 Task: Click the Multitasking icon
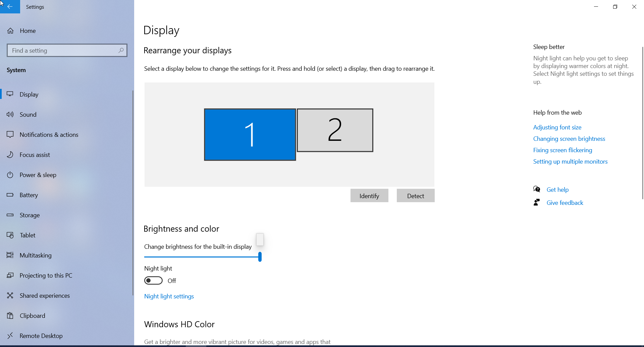point(10,255)
